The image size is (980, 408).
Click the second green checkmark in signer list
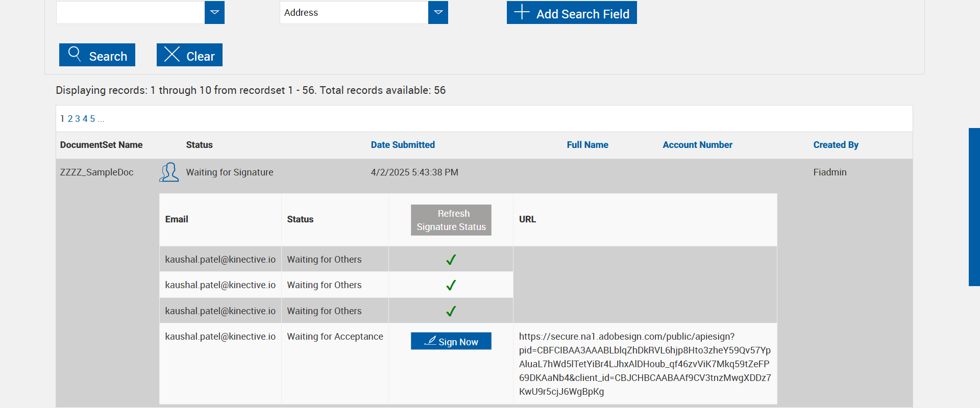(x=451, y=285)
